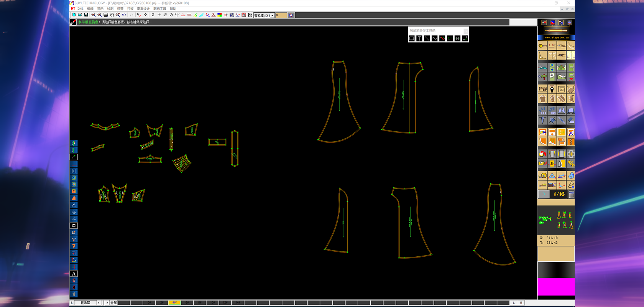
Task: Click the open file folder icon
Action: pos(80,15)
